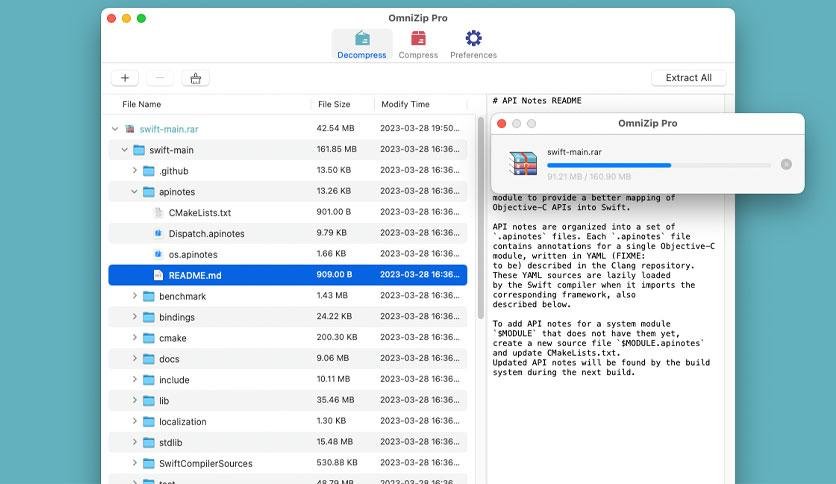836x484 pixels.
Task: Expand the benchmark folder
Action: [134, 296]
